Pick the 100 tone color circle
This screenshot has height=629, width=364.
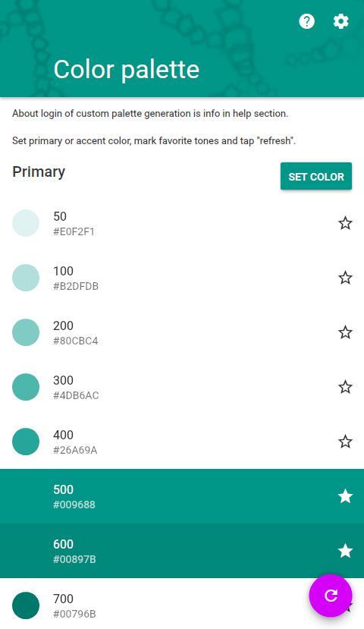26,278
